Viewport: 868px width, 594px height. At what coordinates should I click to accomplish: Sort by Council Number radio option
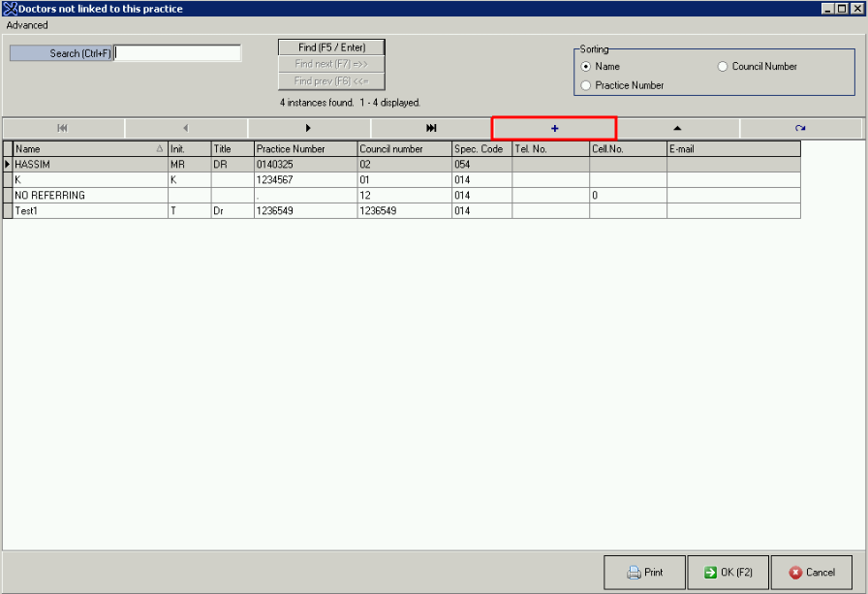click(723, 67)
